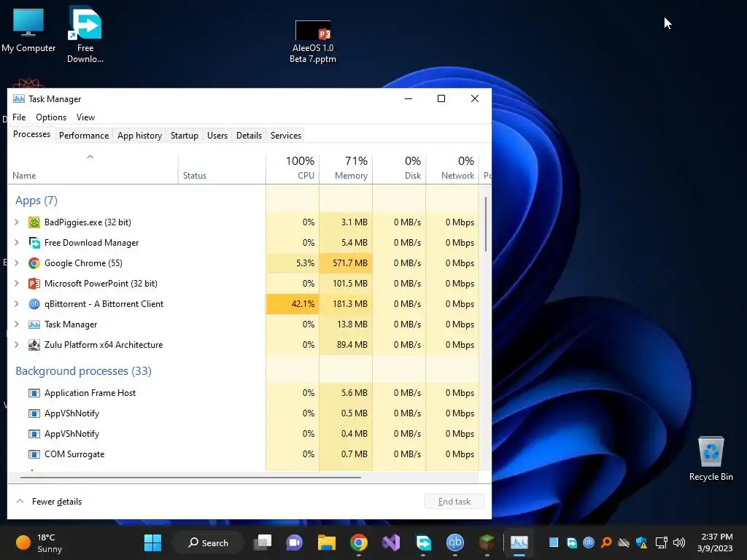The width and height of the screenshot is (747, 560).
Task: Sort processes by Disk column
Action: (x=399, y=168)
